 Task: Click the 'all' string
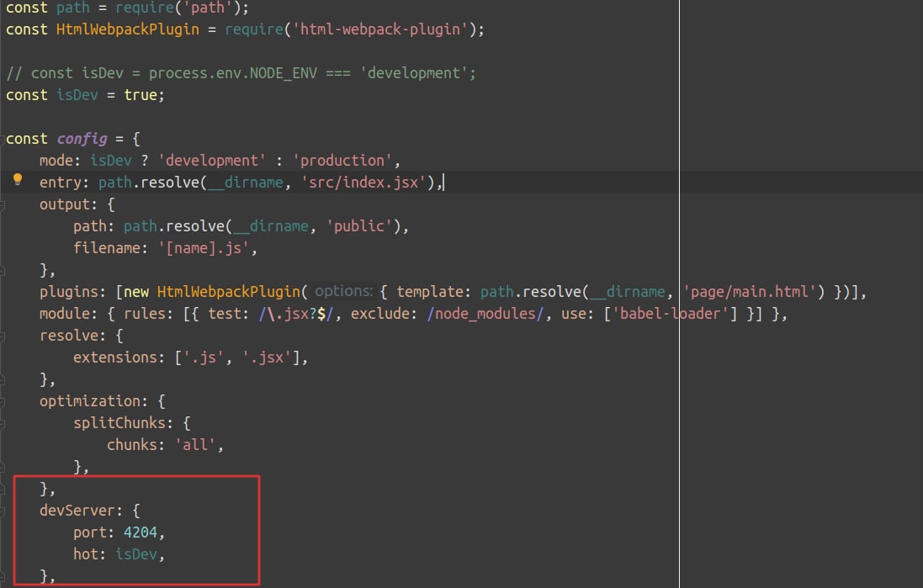click(195, 445)
